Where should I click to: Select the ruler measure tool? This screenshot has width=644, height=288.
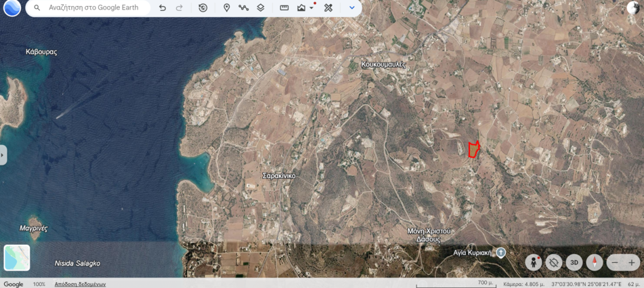284,8
